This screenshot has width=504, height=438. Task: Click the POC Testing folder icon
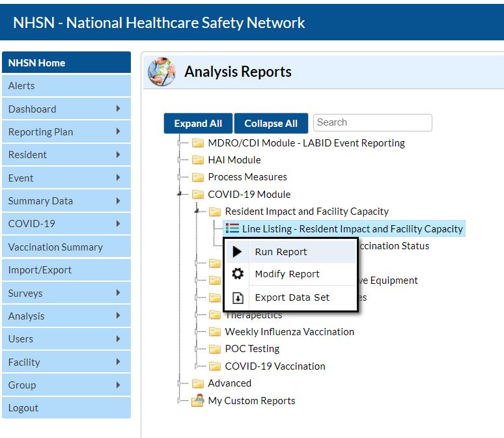point(215,349)
